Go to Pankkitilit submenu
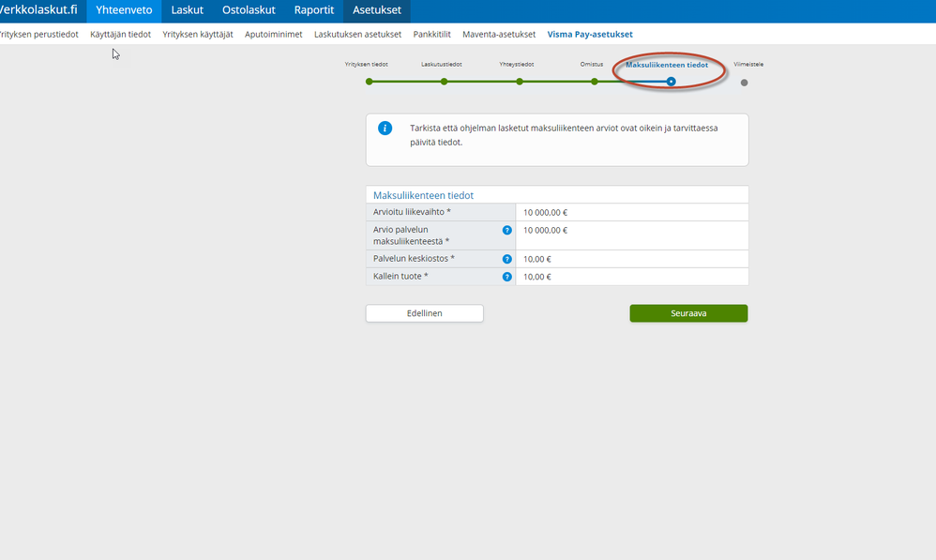 point(431,35)
